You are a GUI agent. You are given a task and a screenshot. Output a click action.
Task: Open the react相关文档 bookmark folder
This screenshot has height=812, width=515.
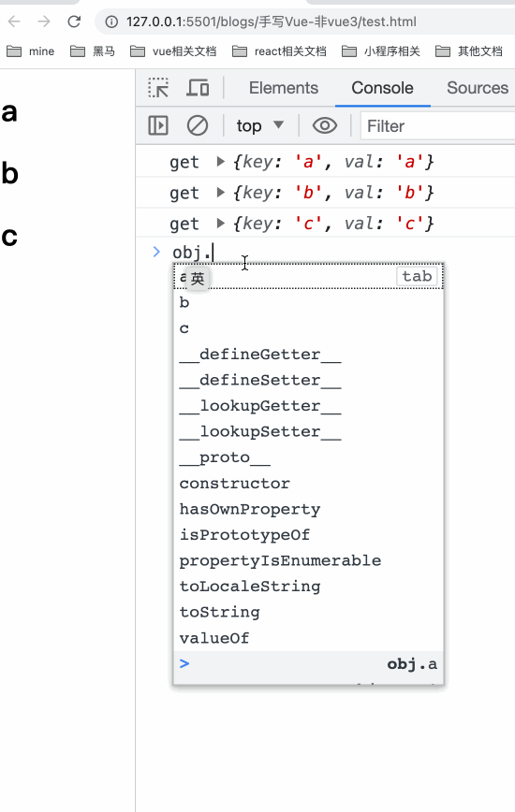pos(279,51)
